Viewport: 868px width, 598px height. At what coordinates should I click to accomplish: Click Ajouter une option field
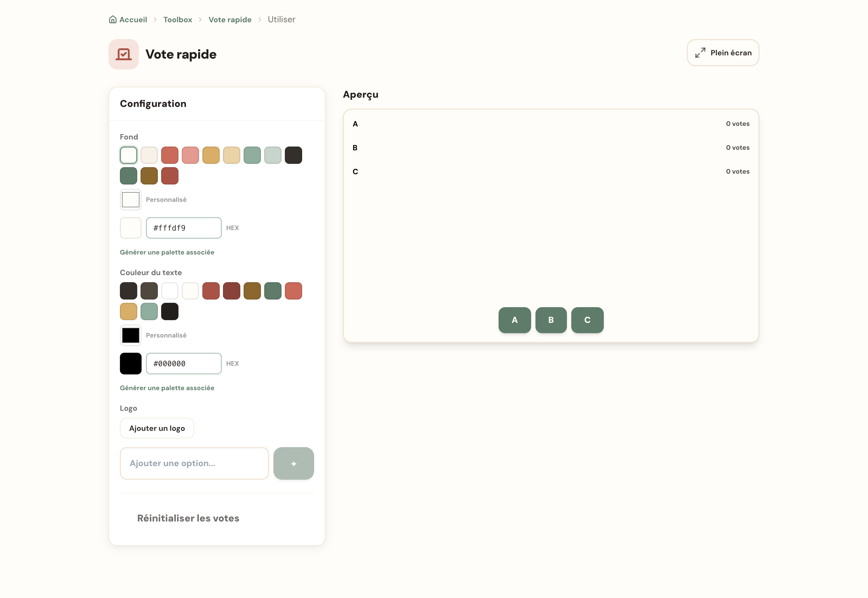point(194,463)
